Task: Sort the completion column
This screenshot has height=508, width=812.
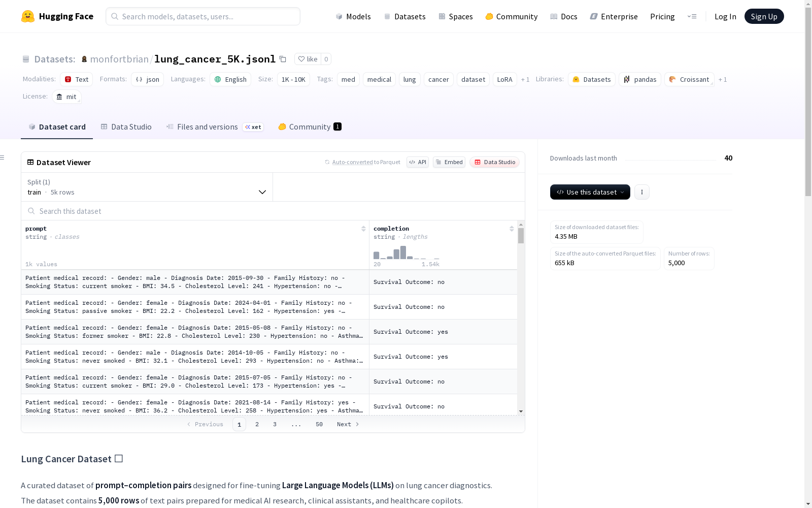Action: click(x=512, y=229)
